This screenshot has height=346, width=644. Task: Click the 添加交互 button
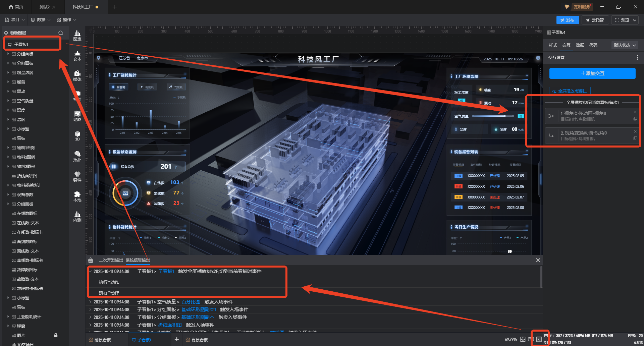[592, 73]
